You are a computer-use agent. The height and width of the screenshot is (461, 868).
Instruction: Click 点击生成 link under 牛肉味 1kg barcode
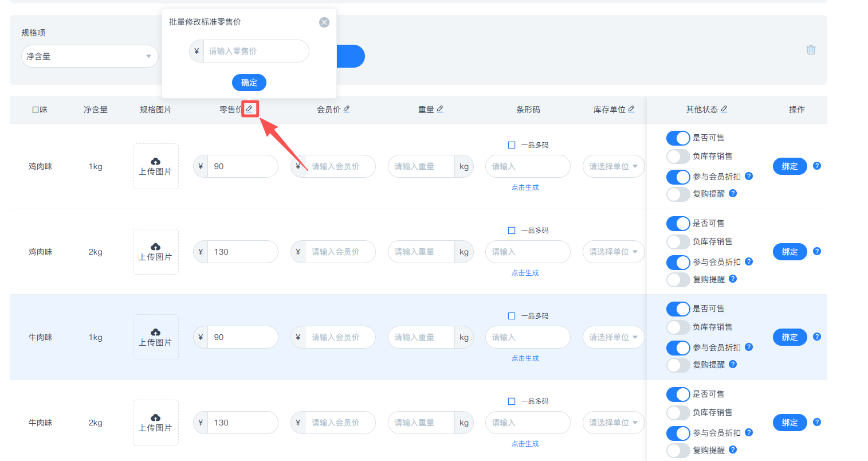[x=525, y=358]
